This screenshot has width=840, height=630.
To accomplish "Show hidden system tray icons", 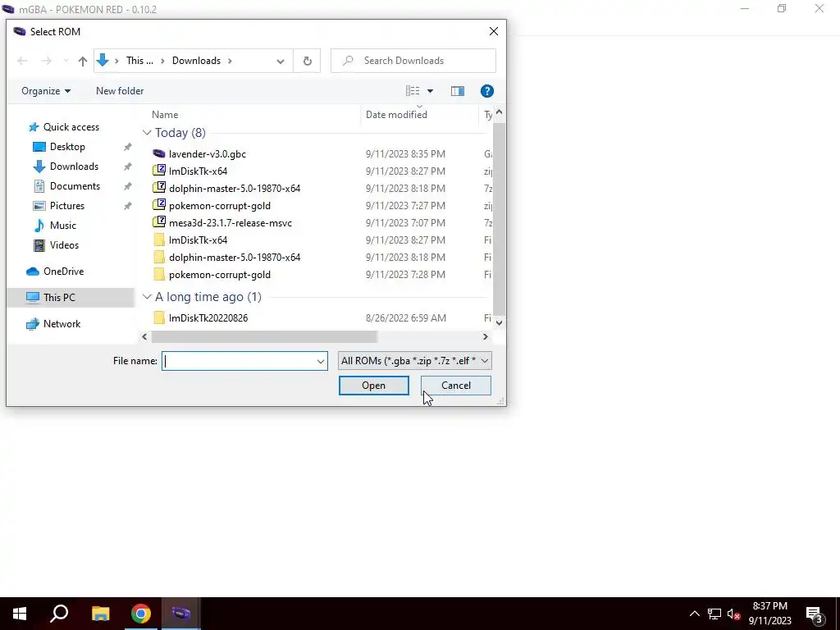I will click(694, 614).
